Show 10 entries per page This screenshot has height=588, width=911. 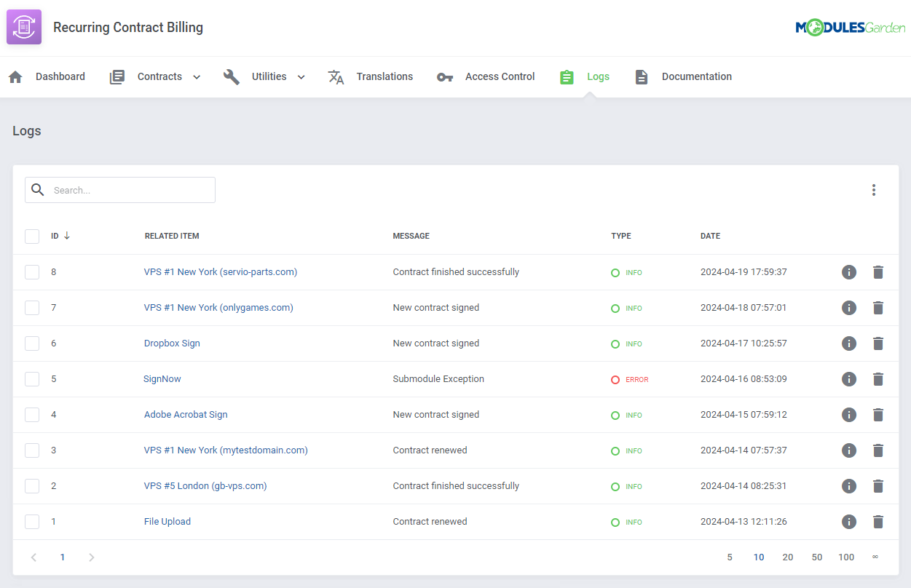[x=759, y=557]
